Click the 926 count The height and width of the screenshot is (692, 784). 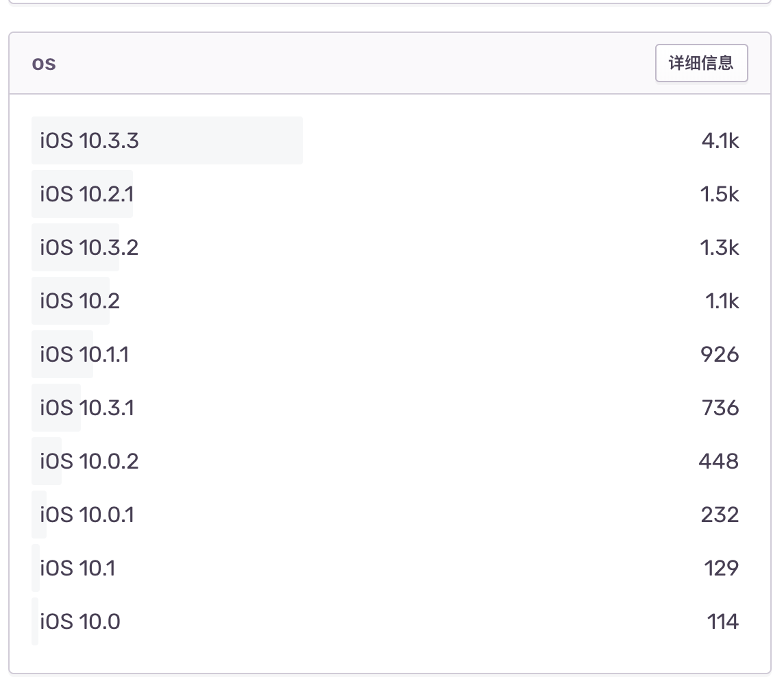point(720,354)
